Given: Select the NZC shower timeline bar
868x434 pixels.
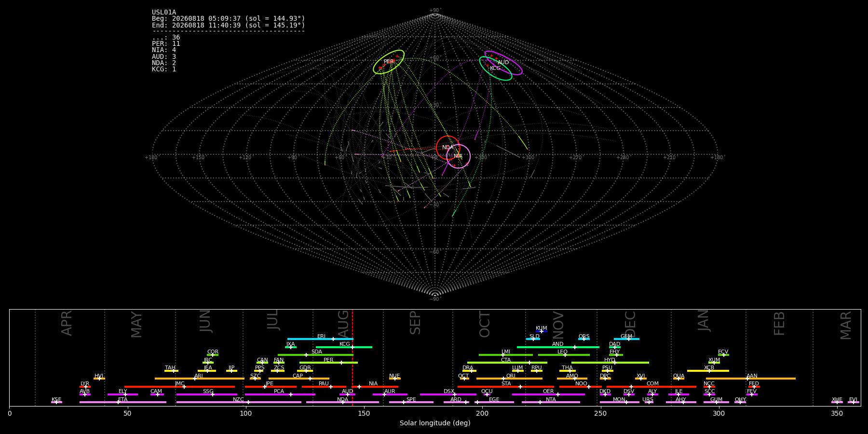Looking at the screenshot, I should click(x=239, y=402).
